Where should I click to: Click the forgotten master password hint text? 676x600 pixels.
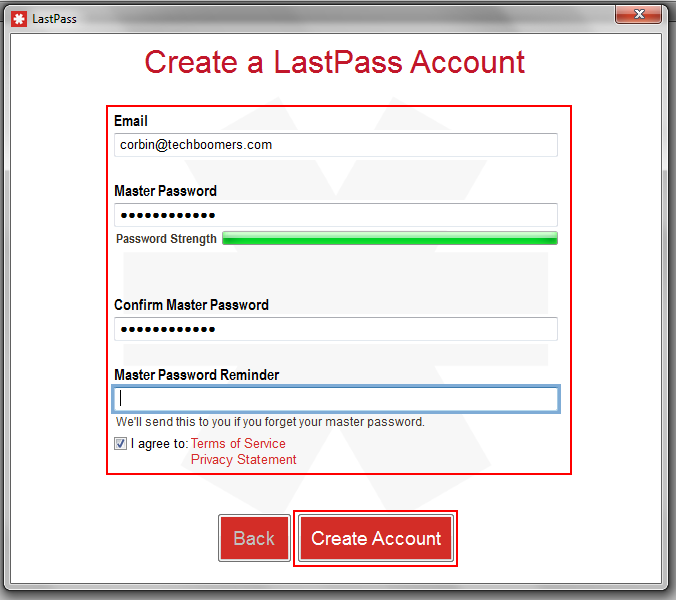pos(270,422)
